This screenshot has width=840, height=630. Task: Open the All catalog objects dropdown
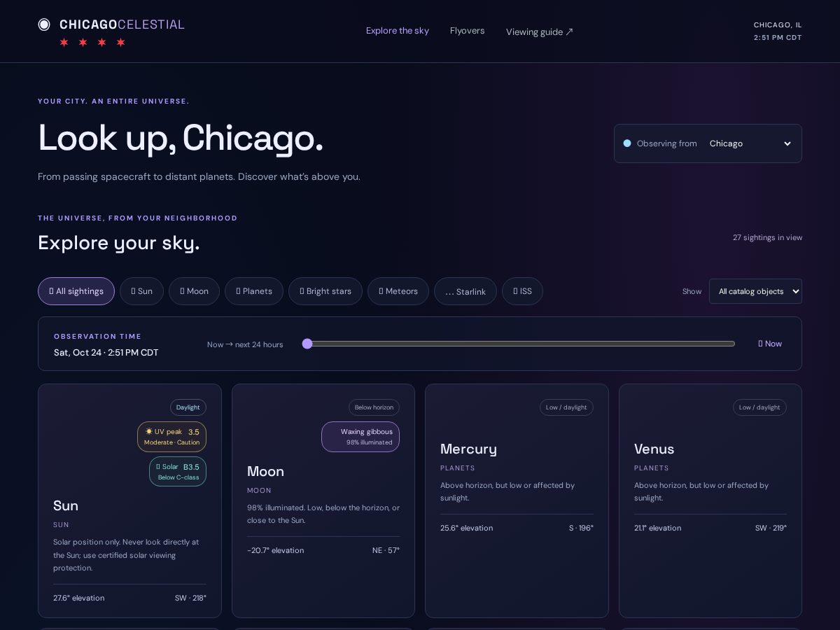coord(755,291)
